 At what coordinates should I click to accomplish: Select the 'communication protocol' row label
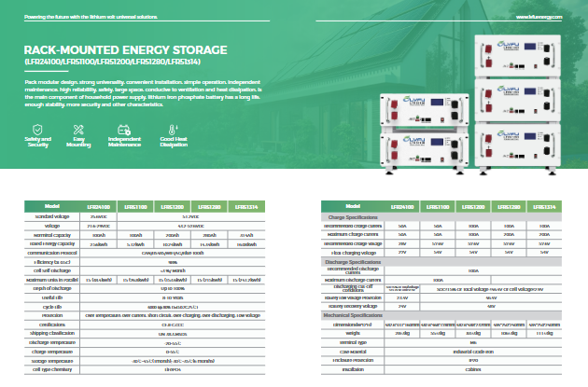52,253
